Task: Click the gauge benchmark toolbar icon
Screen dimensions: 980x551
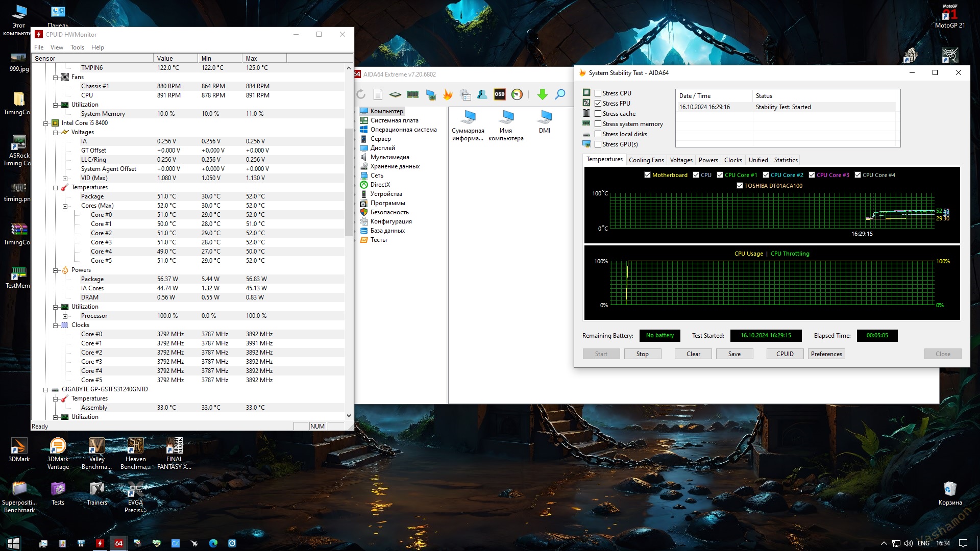Action: (517, 94)
